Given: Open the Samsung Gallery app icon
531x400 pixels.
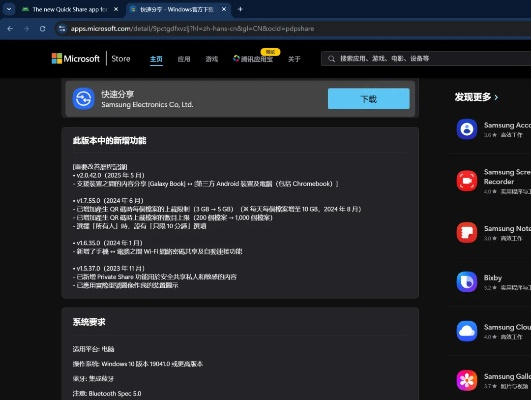Looking at the screenshot, I should (467, 380).
